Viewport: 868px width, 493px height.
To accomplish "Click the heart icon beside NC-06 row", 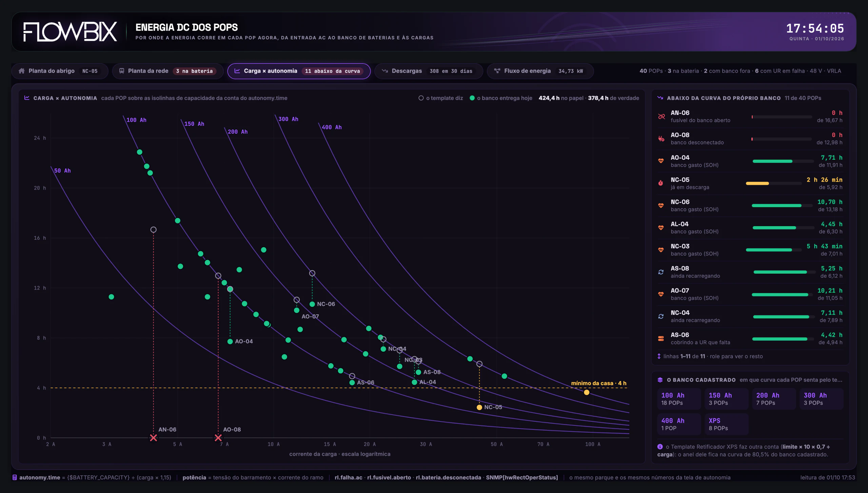I will (x=661, y=205).
